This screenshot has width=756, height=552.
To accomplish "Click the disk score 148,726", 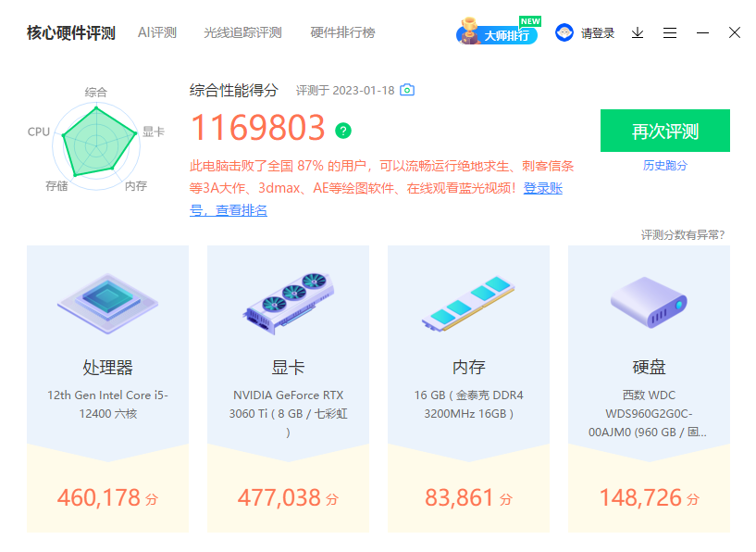I will (x=640, y=497).
